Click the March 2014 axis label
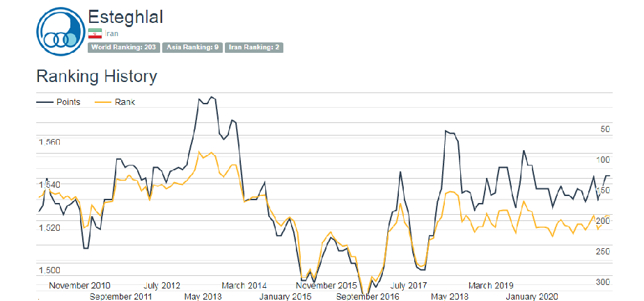 coord(246,286)
